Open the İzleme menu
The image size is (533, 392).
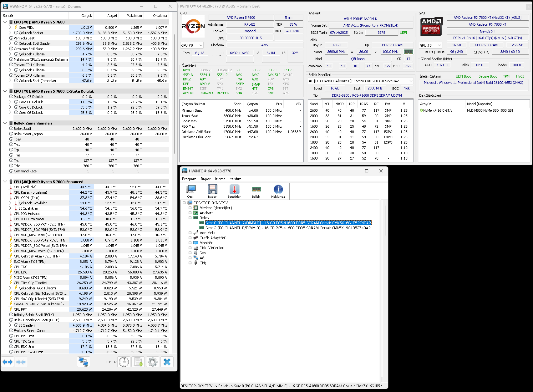(220, 179)
